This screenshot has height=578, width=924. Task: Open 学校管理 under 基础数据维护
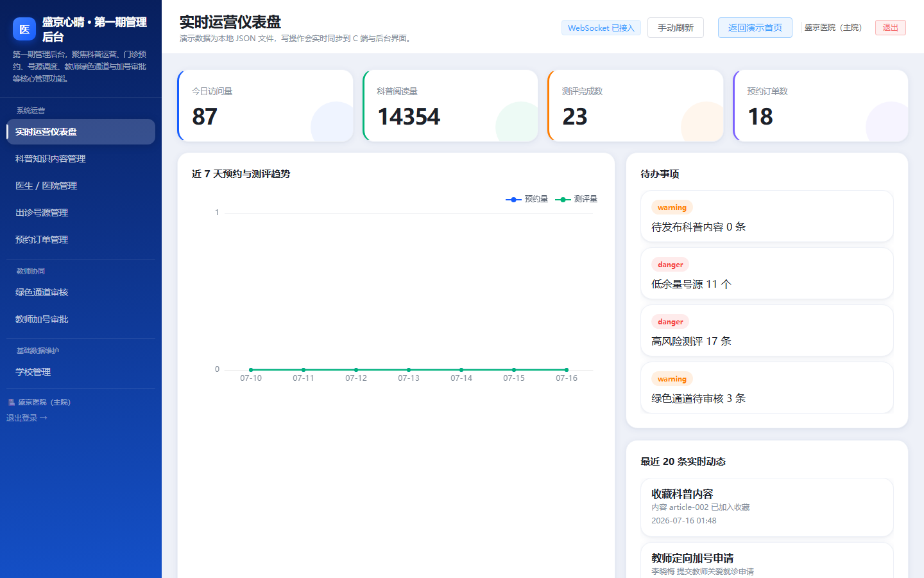point(81,372)
